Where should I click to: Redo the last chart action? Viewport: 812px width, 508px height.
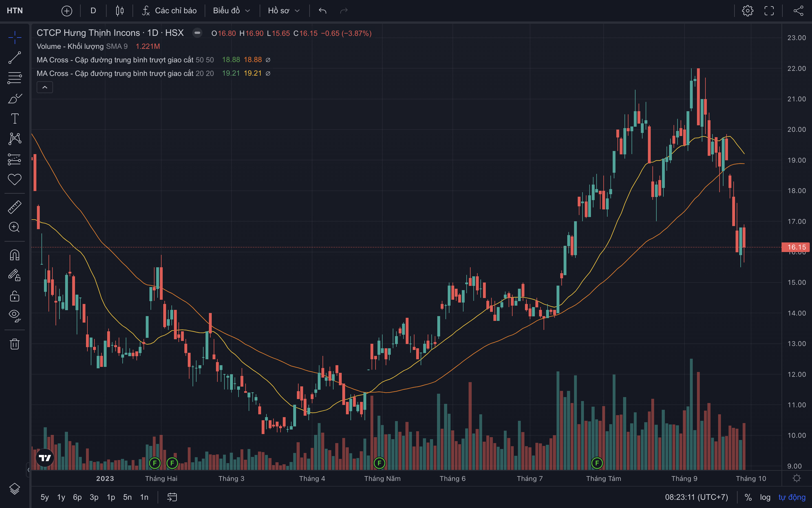344,11
